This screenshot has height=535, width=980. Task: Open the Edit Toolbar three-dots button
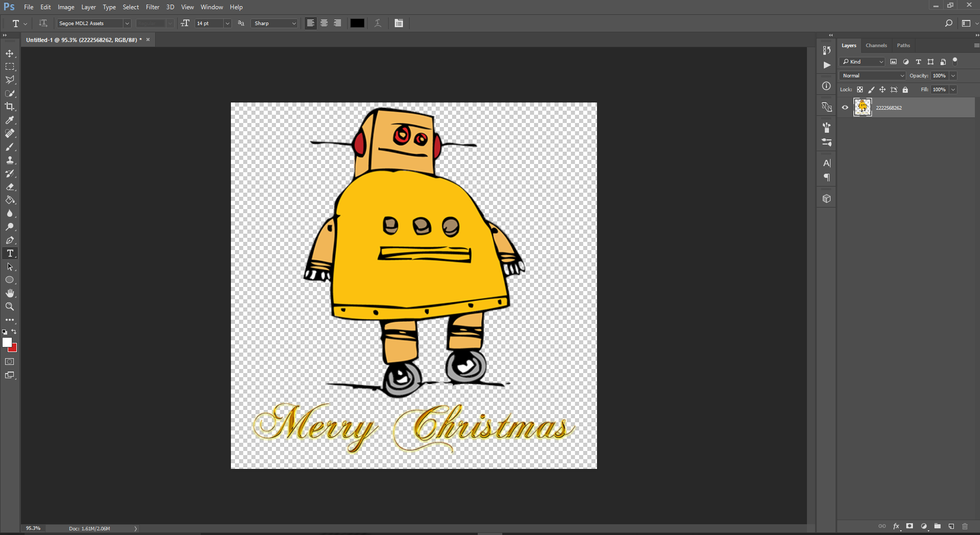[10, 320]
